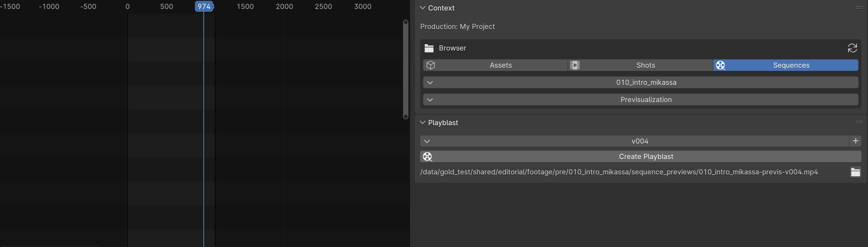Collapse the Playblast panel

(x=423, y=122)
